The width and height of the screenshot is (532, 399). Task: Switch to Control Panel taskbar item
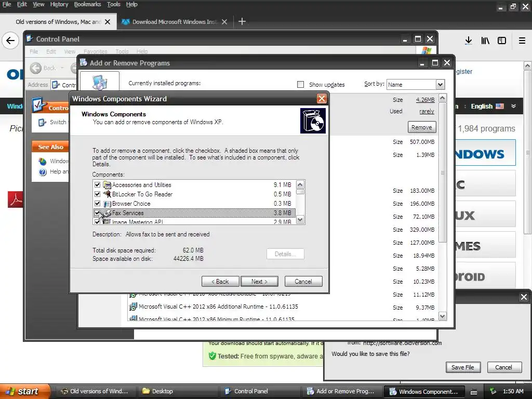[x=260, y=391]
